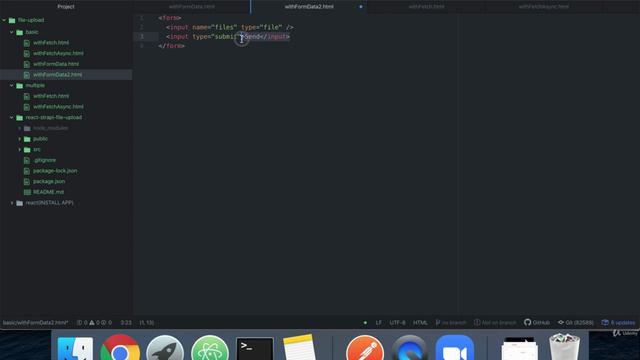
Task: Click line number 2 in the gutter
Action: [x=142, y=27]
